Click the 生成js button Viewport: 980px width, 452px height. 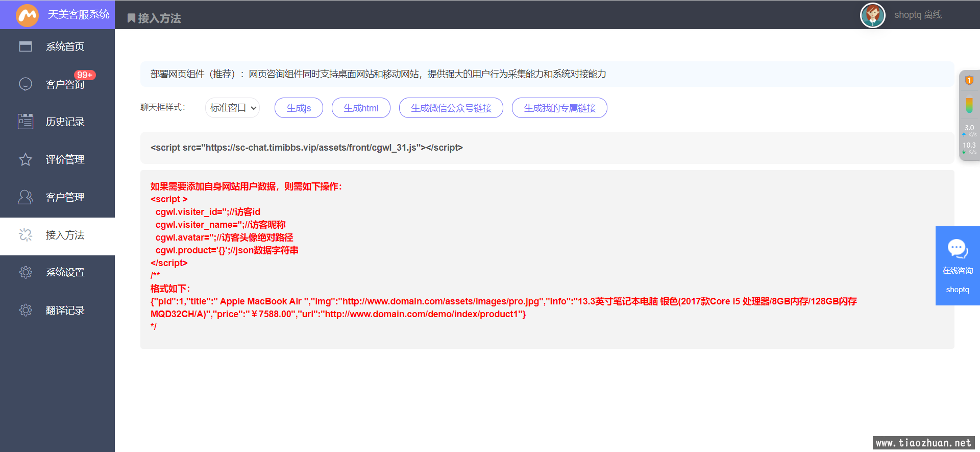[299, 108]
